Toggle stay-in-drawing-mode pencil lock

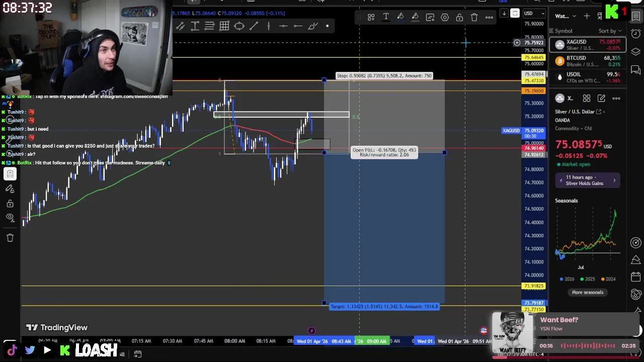(10, 189)
